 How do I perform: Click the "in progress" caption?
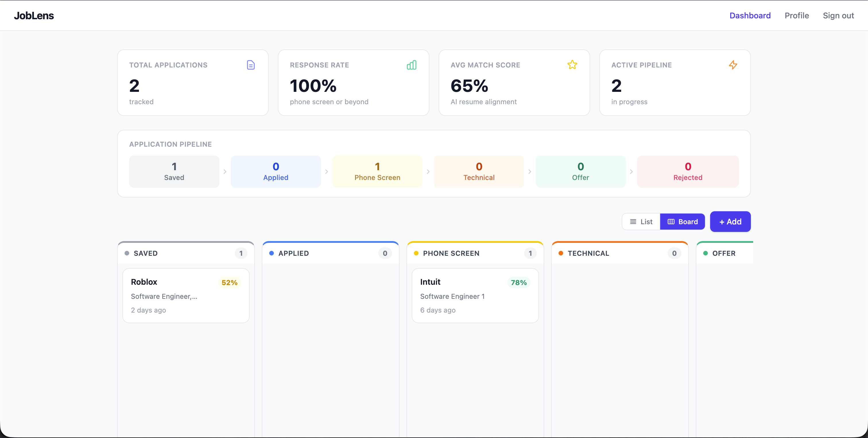(x=629, y=102)
